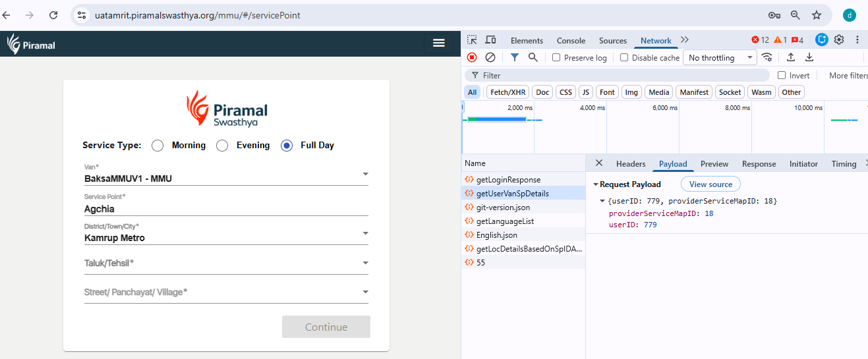Click the DevTools inspect element icon
Viewport: 868px width, 359px height.
[472, 40]
